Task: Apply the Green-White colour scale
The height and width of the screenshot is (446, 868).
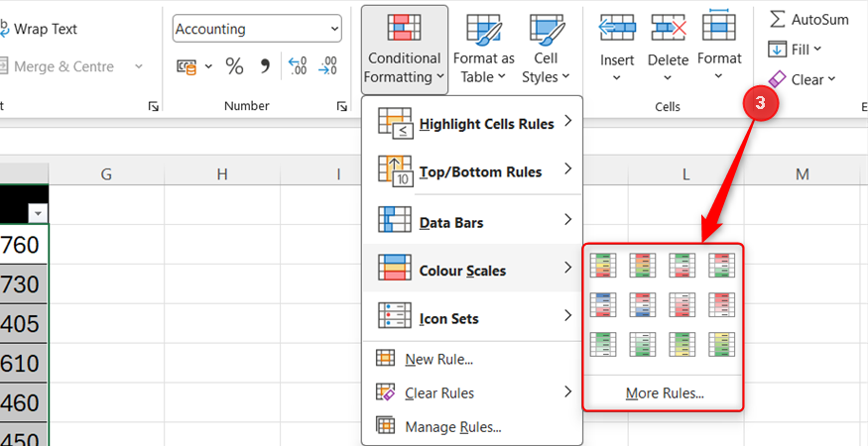Action: click(x=603, y=344)
